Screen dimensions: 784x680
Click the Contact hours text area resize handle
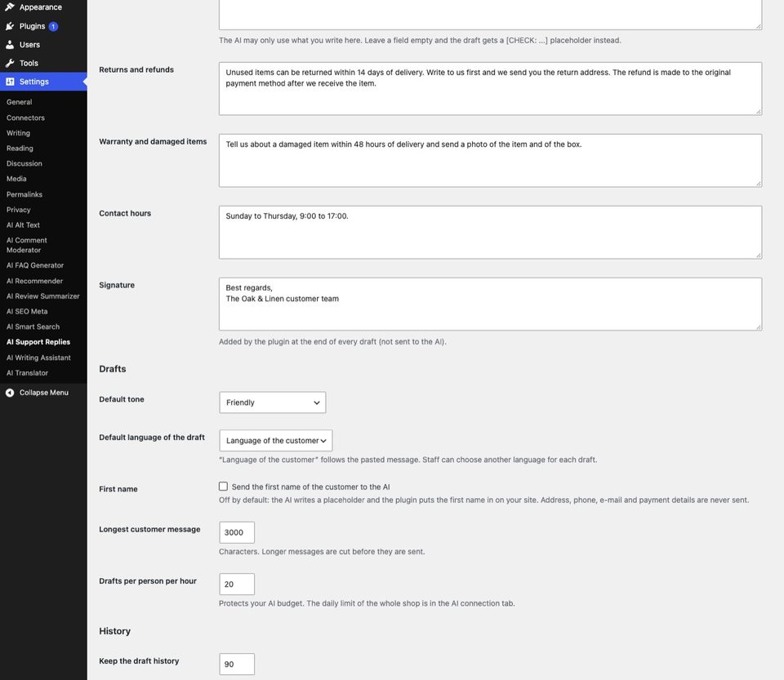coord(759,256)
